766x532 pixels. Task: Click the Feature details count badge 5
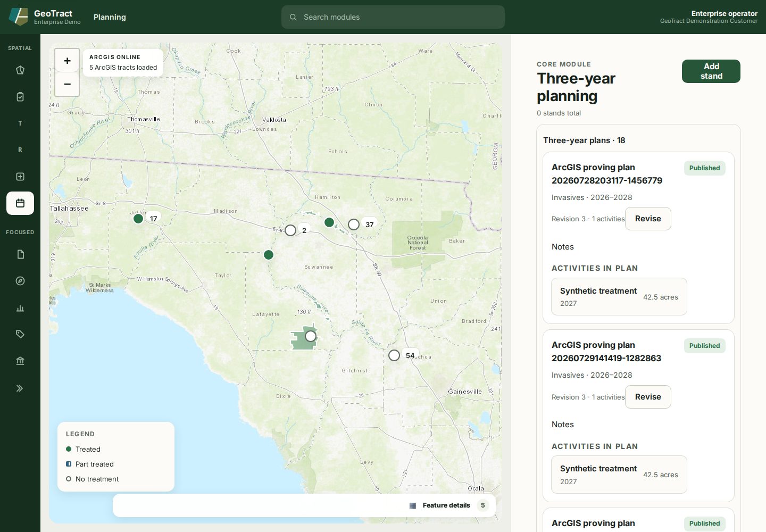pyautogui.click(x=482, y=505)
